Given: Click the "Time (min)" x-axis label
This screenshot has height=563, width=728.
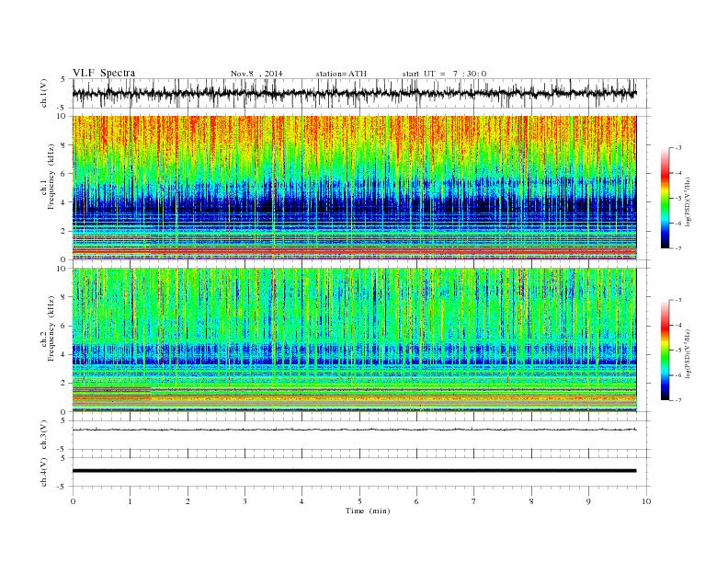Looking at the screenshot, I should 368,511.
